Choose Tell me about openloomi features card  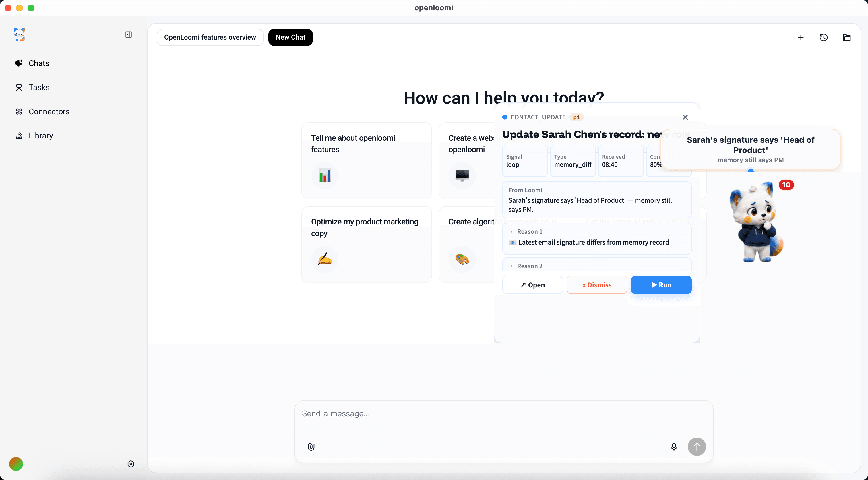coord(367,161)
